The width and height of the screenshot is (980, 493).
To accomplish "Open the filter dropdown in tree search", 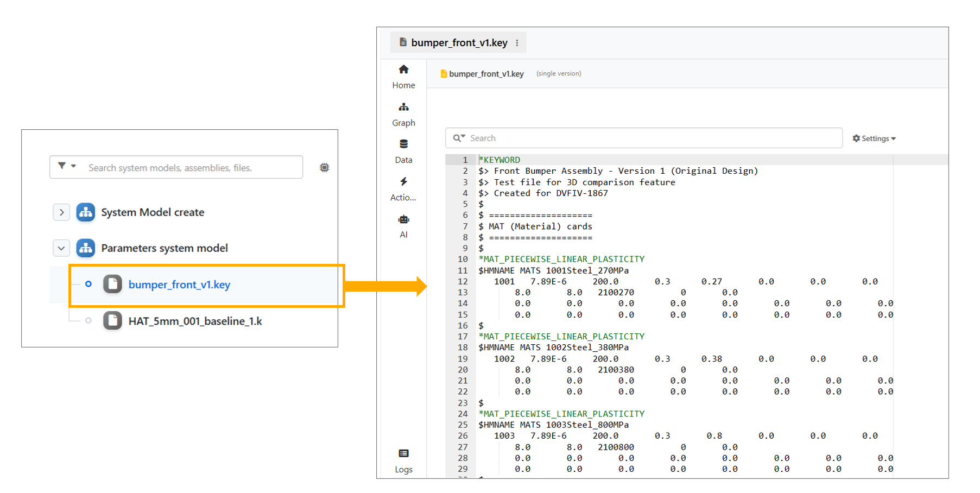I will (x=67, y=166).
